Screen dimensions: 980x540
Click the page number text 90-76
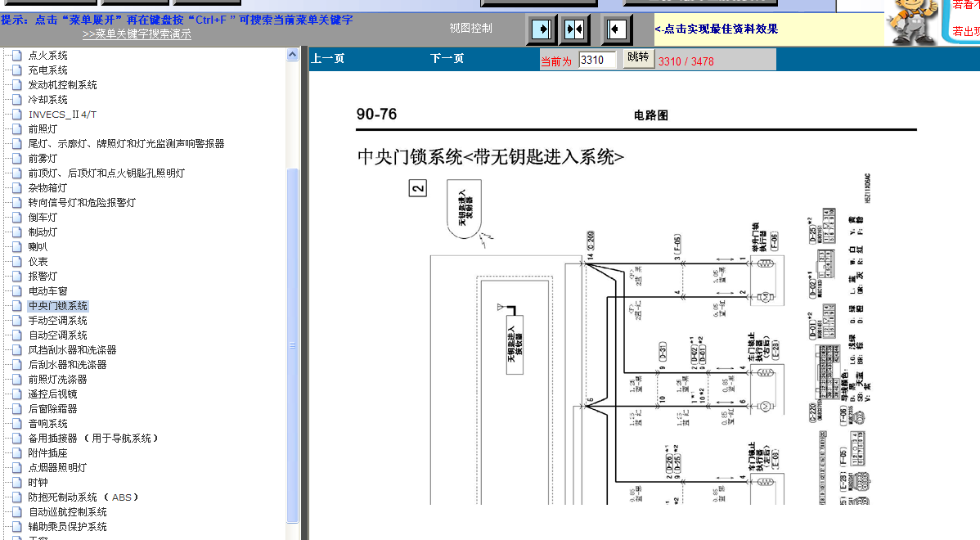coord(376,115)
